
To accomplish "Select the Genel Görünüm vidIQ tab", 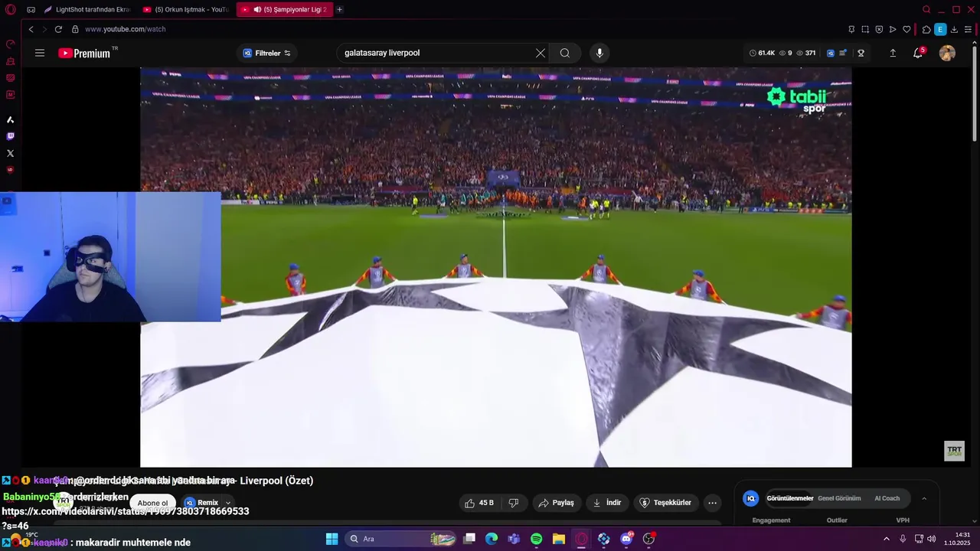I will (839, 498).
